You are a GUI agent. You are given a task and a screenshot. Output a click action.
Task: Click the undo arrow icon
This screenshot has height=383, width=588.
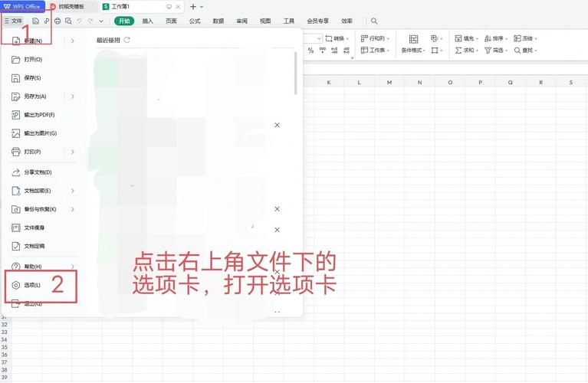coord(79,21)
